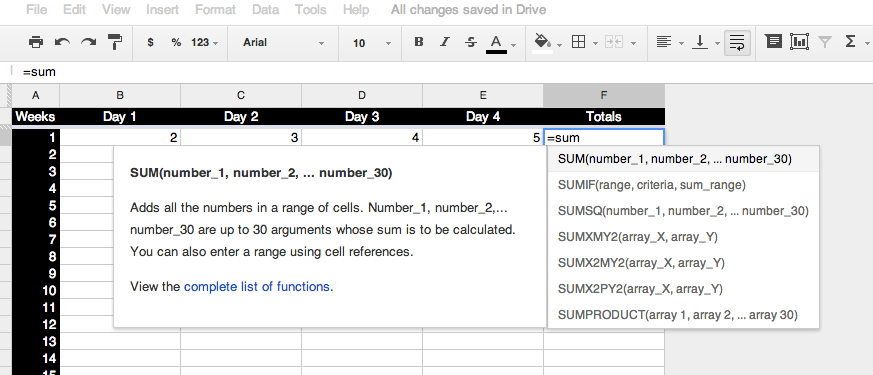Click the Insert comment icon

(x=773, y=42)
